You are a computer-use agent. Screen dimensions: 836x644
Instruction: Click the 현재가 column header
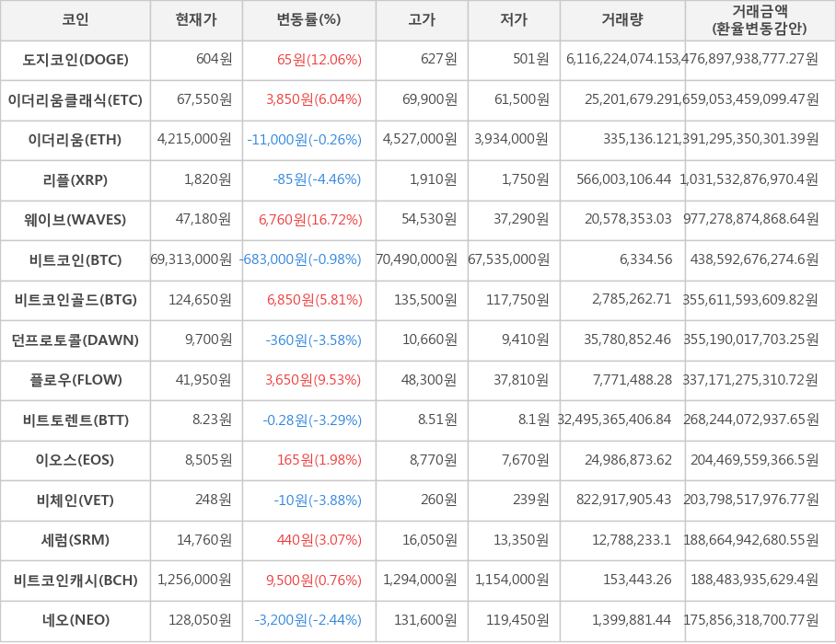point(196,20)
